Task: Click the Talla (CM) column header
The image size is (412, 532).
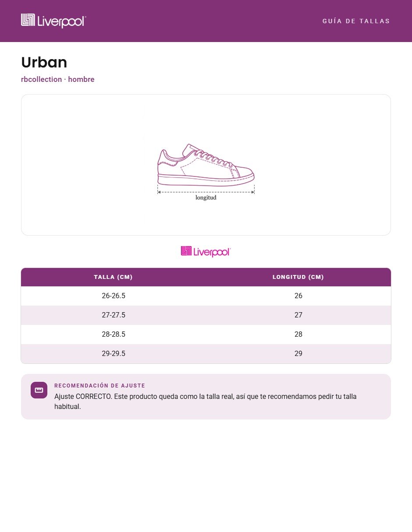Action: pyautogui.click(x=113, y=277)
